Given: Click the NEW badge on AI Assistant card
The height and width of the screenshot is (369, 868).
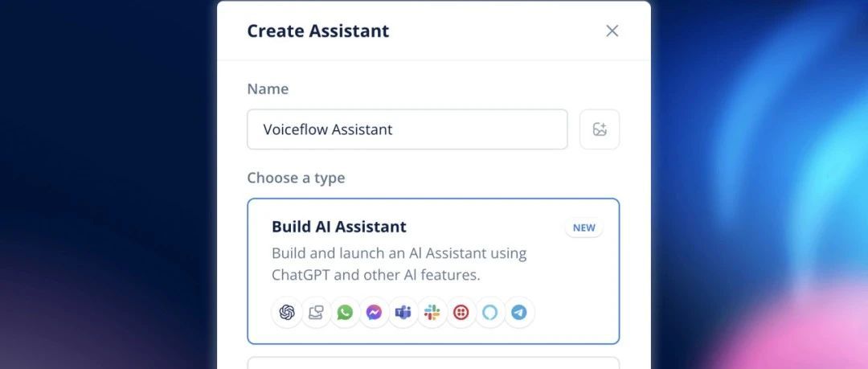Looking at the screenshot, I should coord(583,228).
